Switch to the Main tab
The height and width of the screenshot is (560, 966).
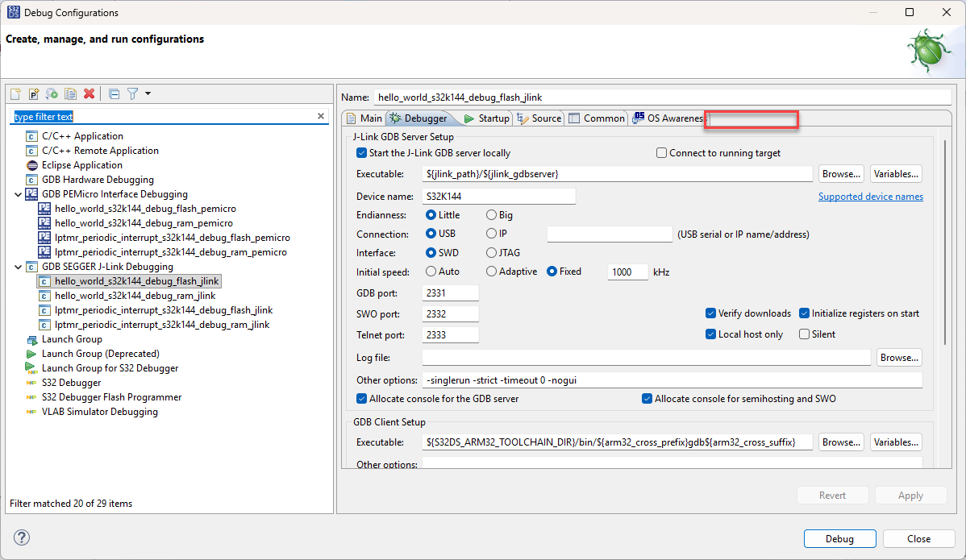(364, 118)
